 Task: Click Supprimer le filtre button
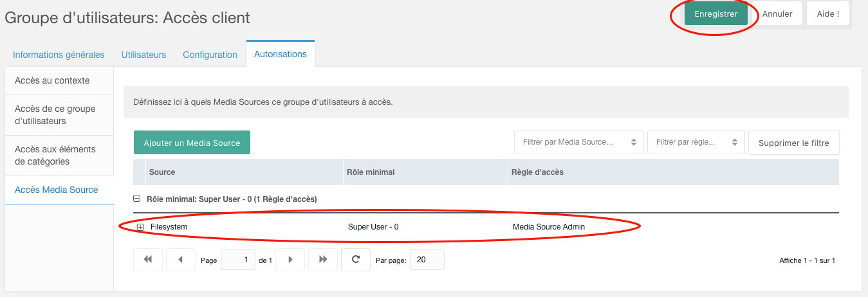point(793,143)
